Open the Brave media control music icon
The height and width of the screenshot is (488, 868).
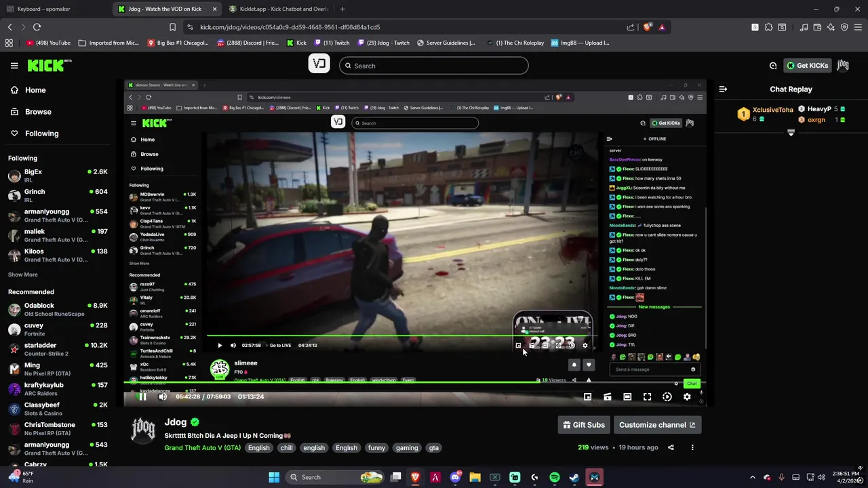(x=804, y=27)
